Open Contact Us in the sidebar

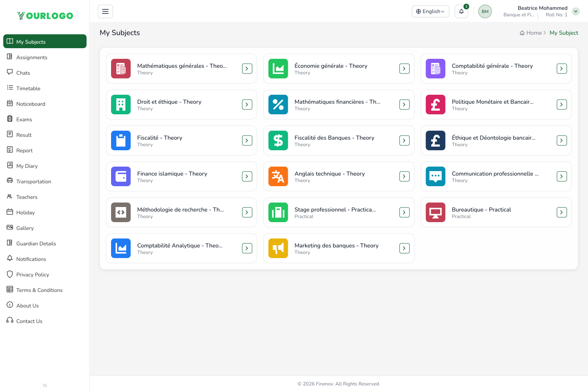pos(45,321)
